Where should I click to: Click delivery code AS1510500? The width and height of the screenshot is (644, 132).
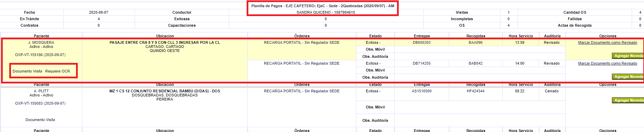(422, 91)
